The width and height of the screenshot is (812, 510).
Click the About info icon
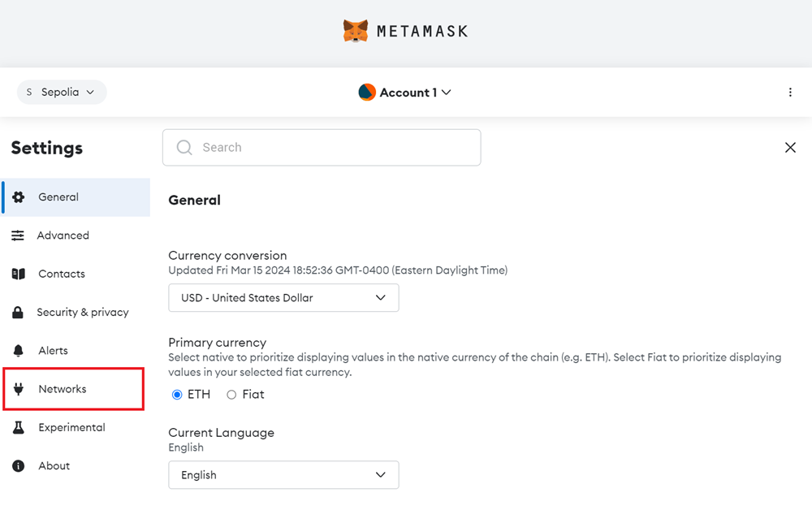[19, 465]
